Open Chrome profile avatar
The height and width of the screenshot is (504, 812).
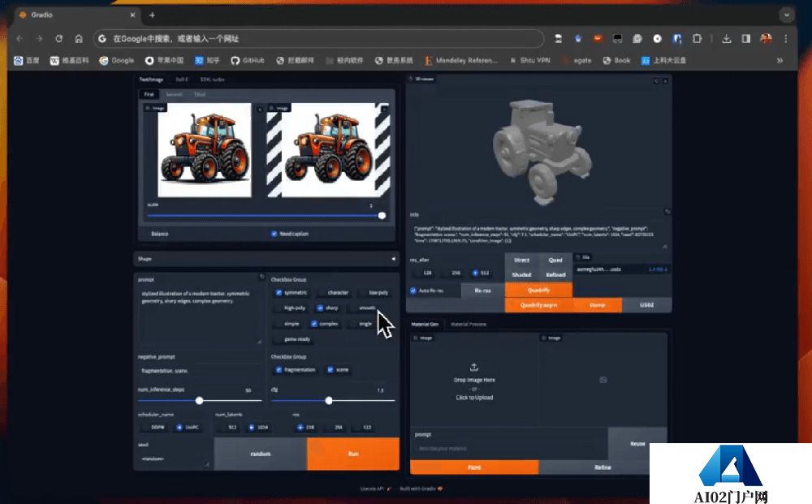click(766, 39)
